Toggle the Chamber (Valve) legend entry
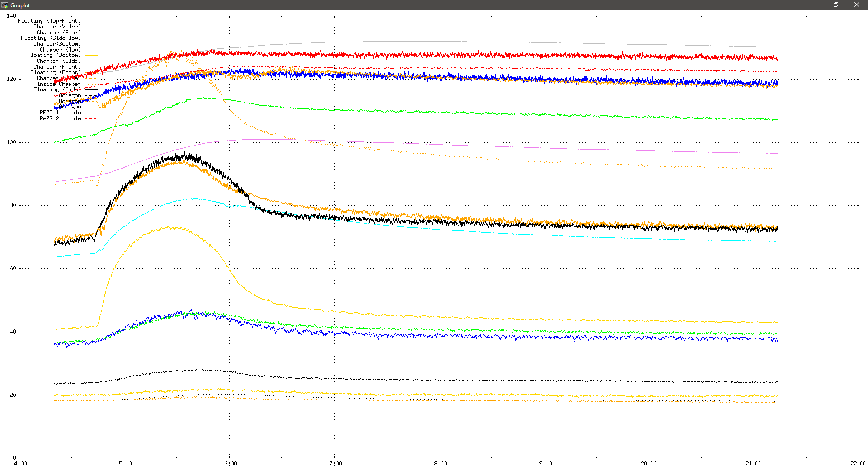 point(66,27)
